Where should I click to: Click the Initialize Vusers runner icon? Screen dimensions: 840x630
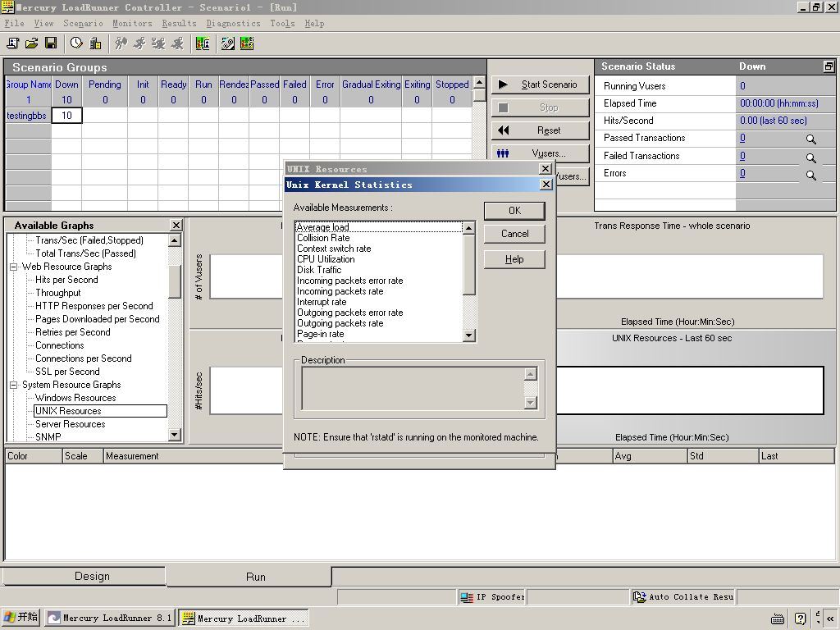click(x=121, y=43)
